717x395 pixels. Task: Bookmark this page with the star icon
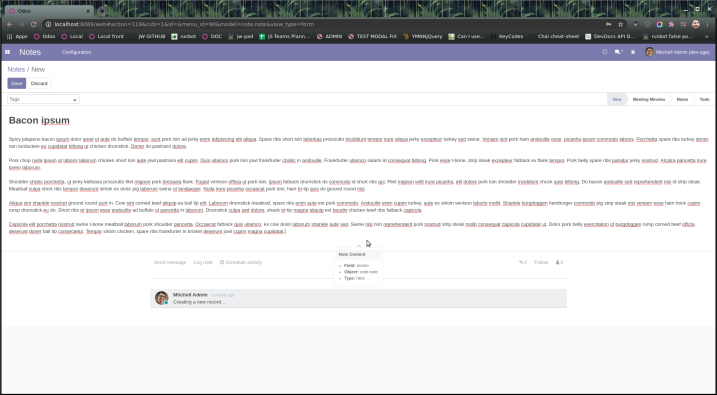pos(621,24)
